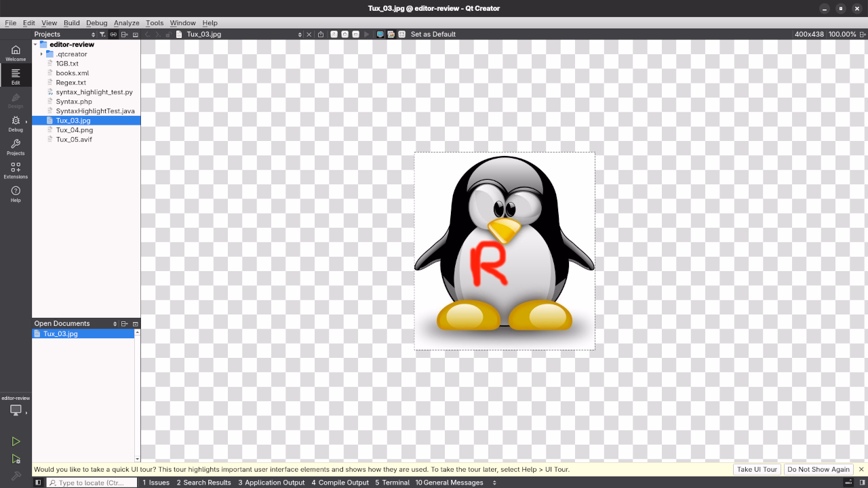Open the 4 Compile Output pane
This screenshot has width=868, height=488.
[x=340, y=483]
